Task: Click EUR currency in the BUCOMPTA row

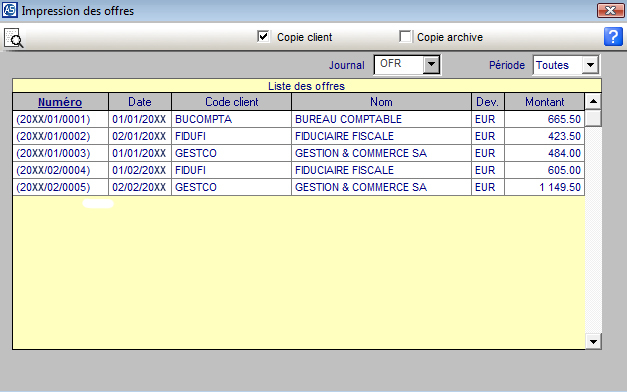Action: pos(485,119)
